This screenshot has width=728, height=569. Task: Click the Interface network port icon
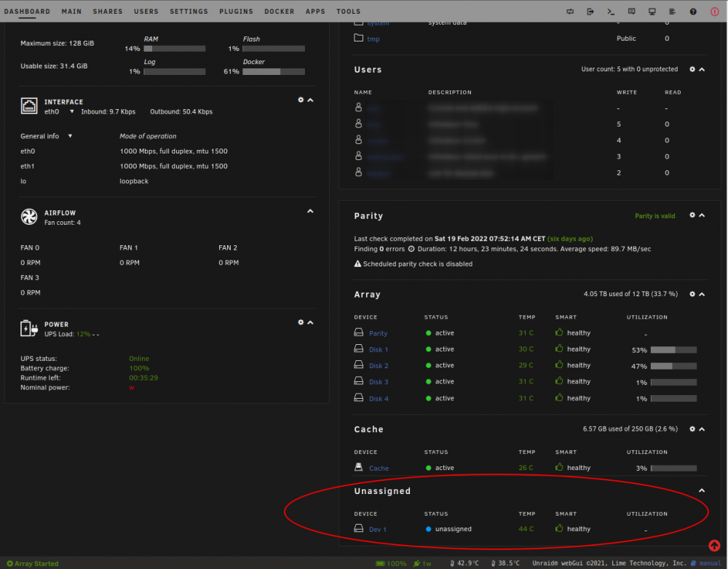click(x=29, y=106)
